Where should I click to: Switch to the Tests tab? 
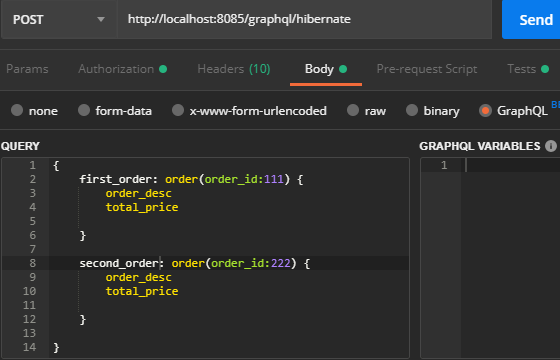pos(528,69)
